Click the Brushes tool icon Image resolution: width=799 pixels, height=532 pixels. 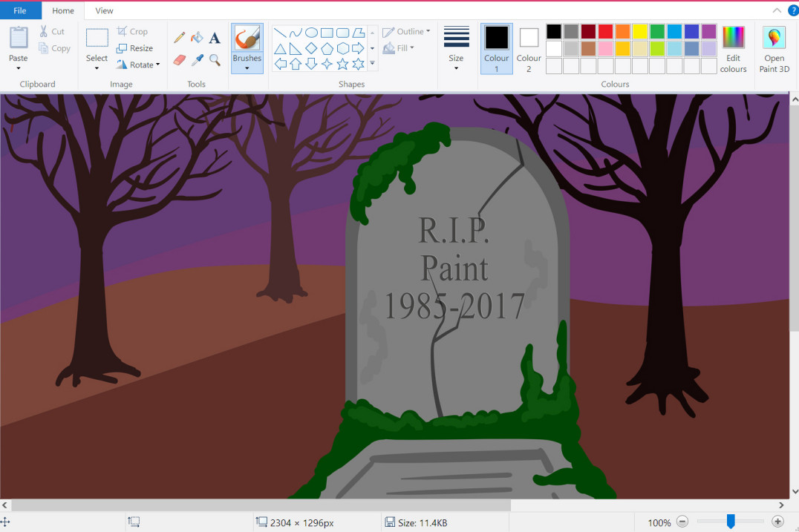(x=247, y=38)
